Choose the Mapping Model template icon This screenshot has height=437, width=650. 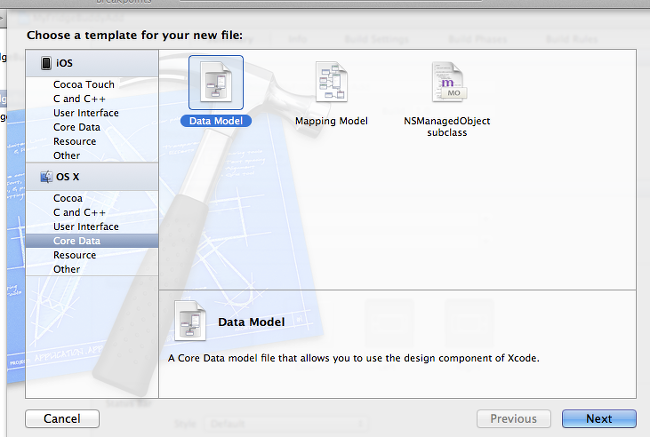[331, 82]
